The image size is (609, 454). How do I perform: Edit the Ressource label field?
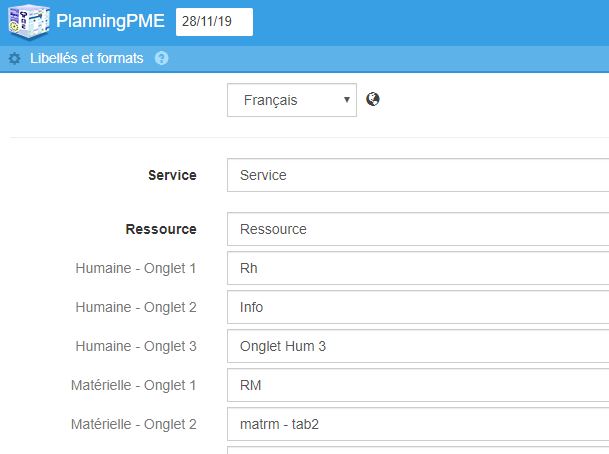[418, 229]
